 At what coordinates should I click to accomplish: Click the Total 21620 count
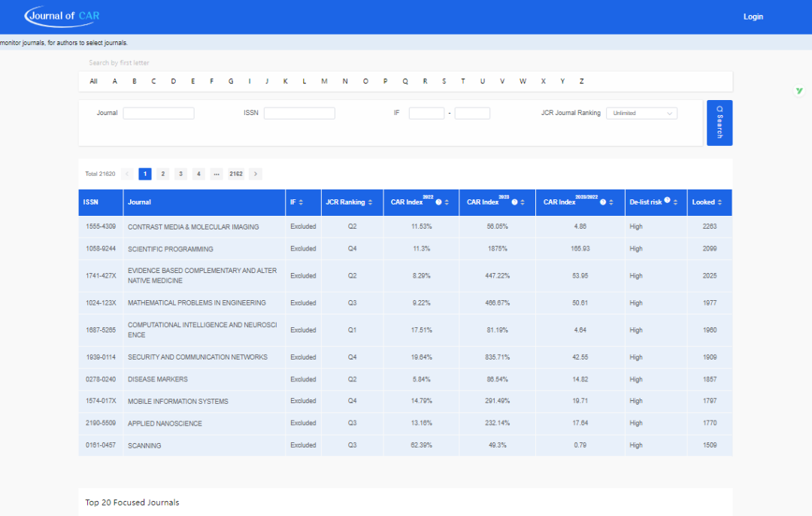[x=100, y=174]
